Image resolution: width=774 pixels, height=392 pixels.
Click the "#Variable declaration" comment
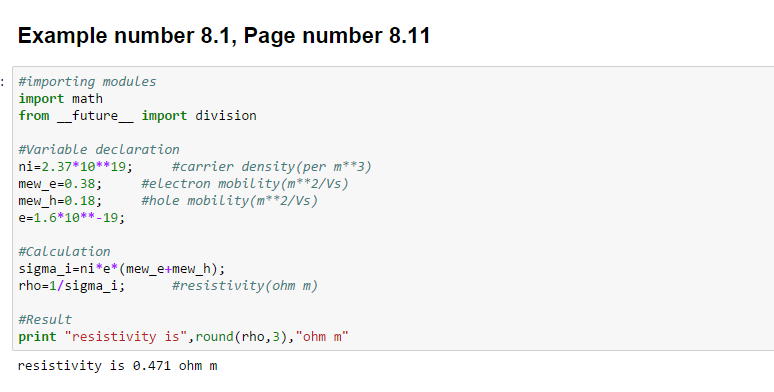[99, 150]
